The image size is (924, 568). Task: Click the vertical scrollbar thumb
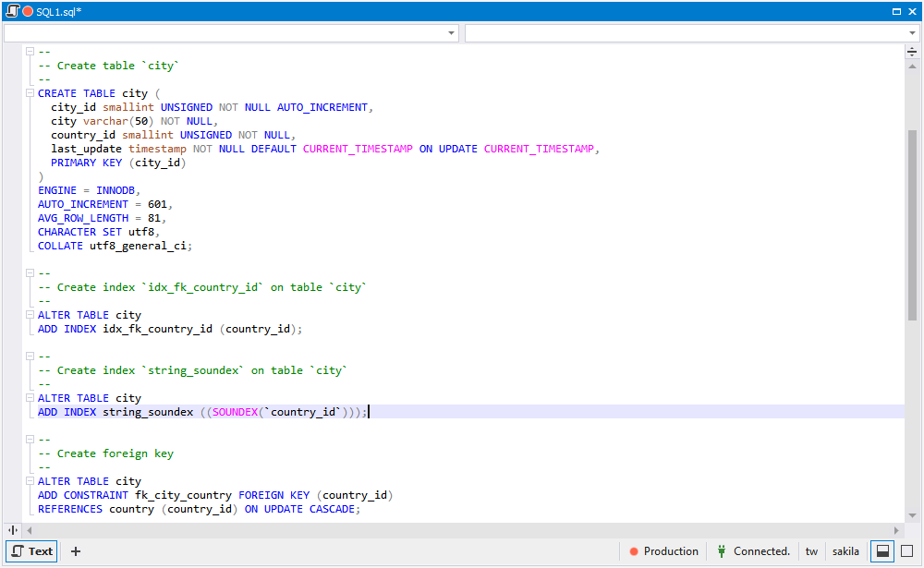[912, 224]
